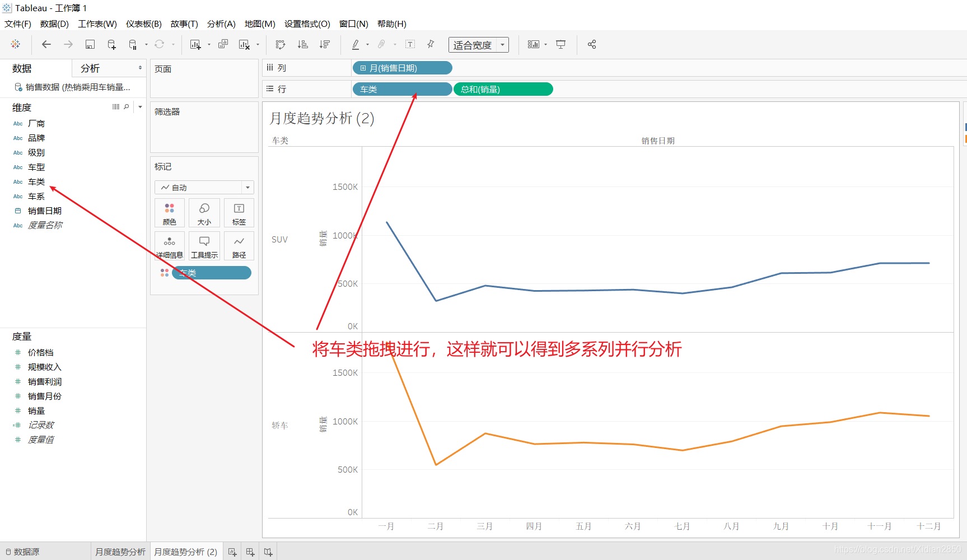Click the new story tab icon at bottom
Screen dimensions: 967x560
(268, 552)
